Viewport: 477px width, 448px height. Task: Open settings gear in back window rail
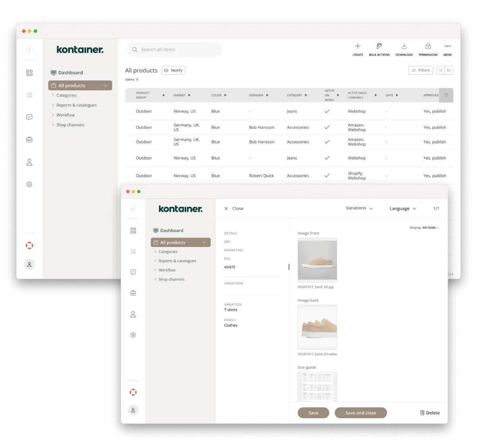click(x=29, y=184)
